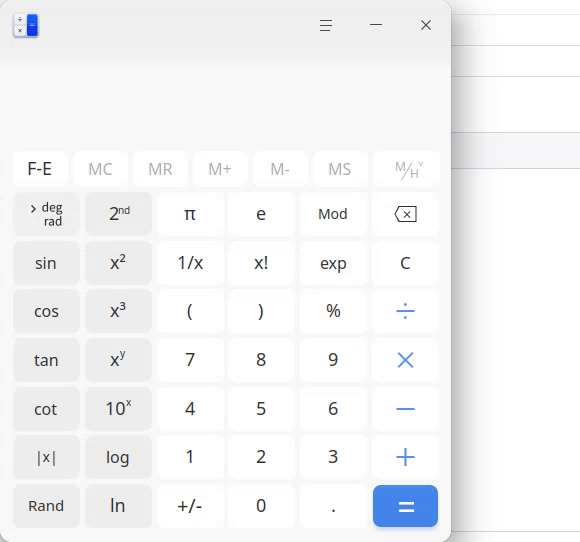Viewport: 580px width, 542px height.
Task: Expand the memory/history M/H panel
Action: pyautogui.click(x=407, y=169)
